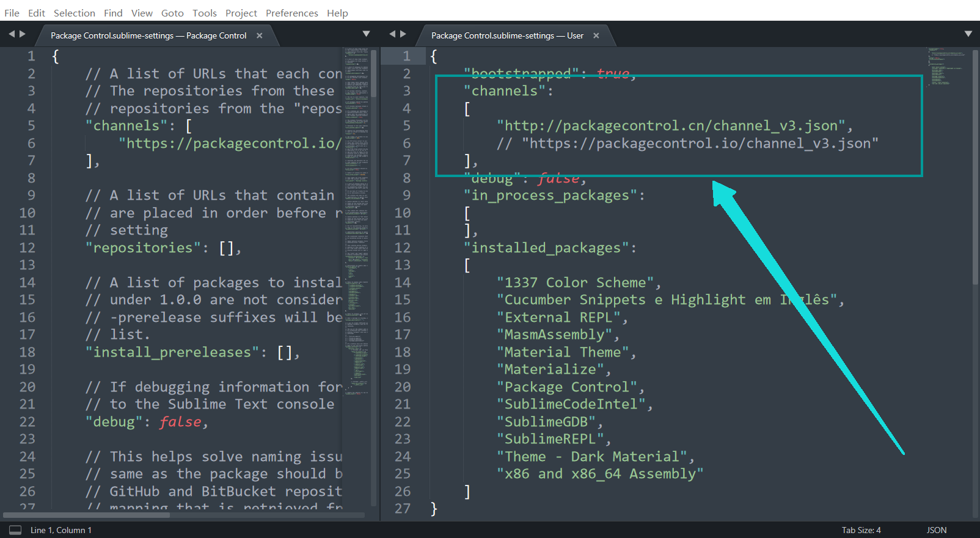This screenshot has height=538, width=980.
Task: Click the commented packagecontrol.io channel line in right pane
Action: (687, 144)
